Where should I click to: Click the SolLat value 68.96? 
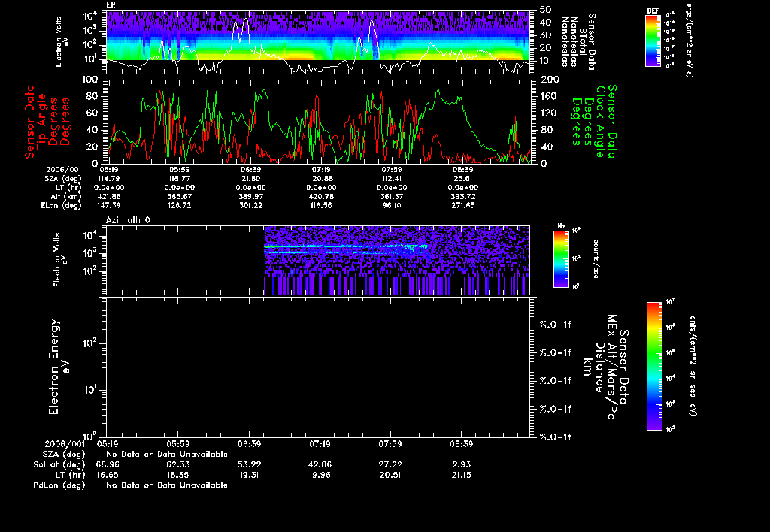point(107,465)
